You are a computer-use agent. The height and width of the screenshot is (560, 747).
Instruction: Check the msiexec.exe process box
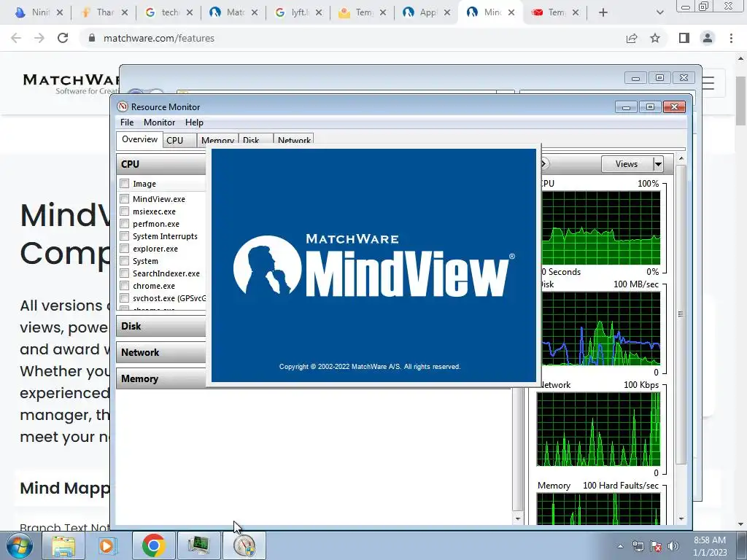point(124,211)
